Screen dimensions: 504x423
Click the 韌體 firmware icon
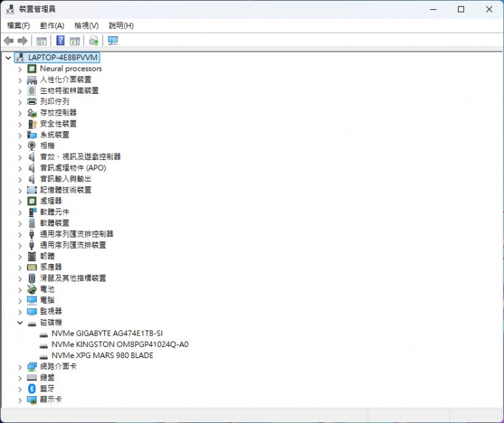click(31, 256)
